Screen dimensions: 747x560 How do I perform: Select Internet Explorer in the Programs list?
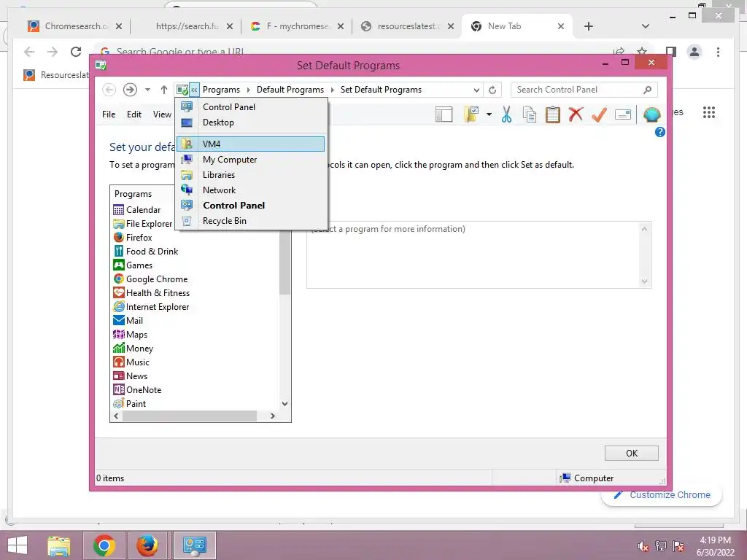point(152,306)
